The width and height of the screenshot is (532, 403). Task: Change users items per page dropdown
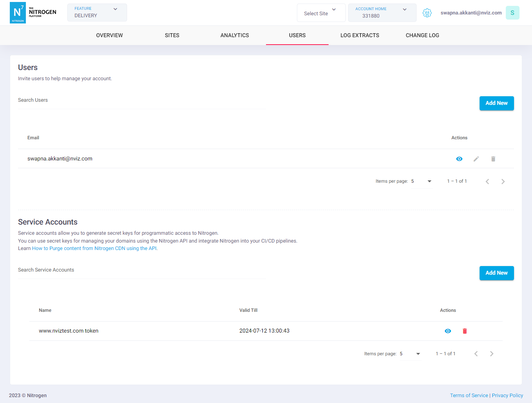click(x=421, y=181)
